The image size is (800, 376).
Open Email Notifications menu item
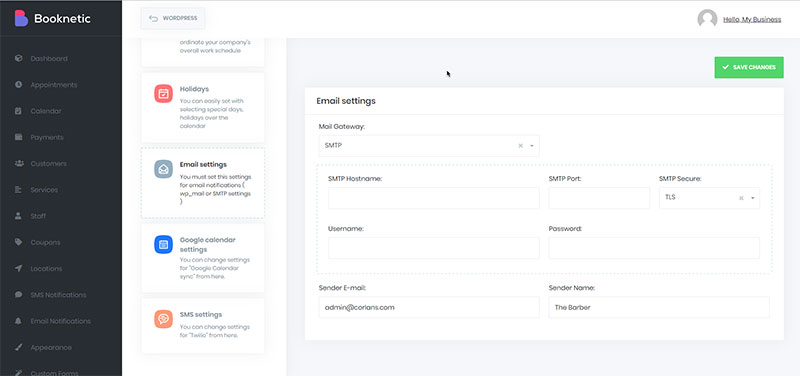(61, 321)
